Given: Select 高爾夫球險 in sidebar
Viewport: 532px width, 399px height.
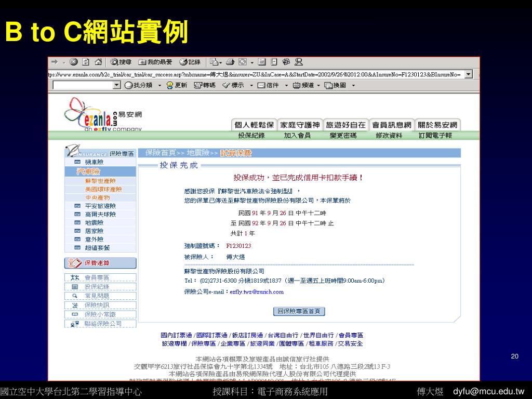Looking at the screenshot, I should pos(100,215).
